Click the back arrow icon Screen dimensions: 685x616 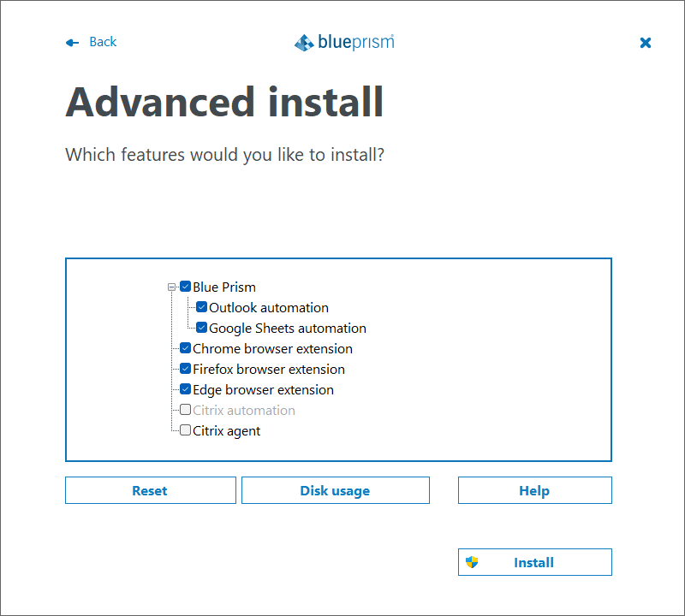(x=72, y=42)
